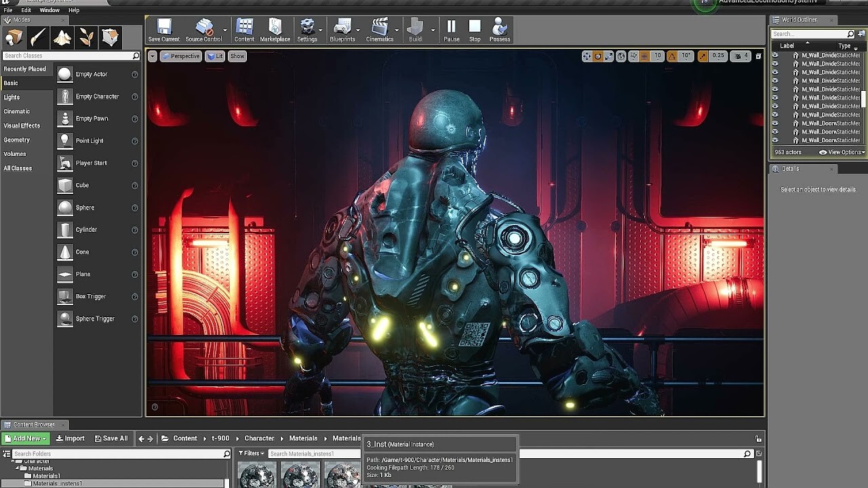Open the Perspective view mode dropdown
The height and width of the screenshot is (488, 868).
(181, 56)
